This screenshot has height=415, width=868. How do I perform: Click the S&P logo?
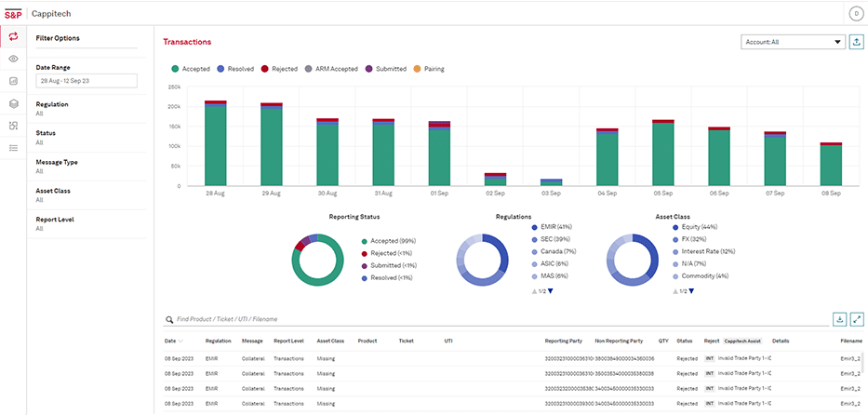[x=13, y=13]
